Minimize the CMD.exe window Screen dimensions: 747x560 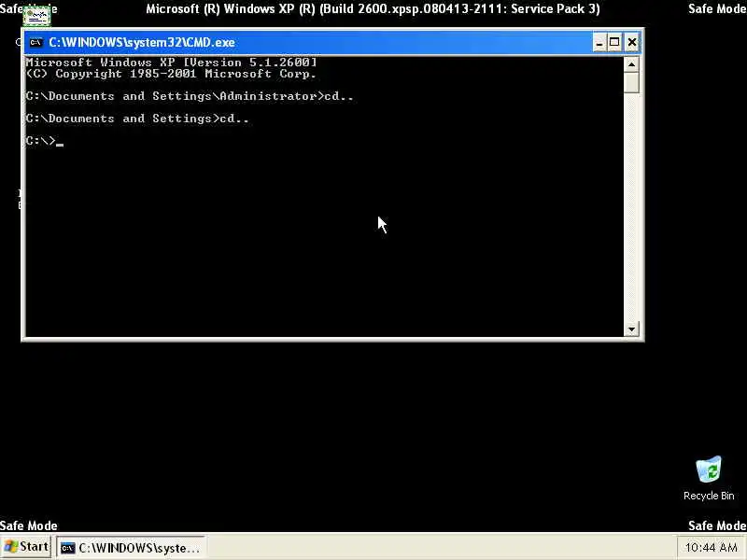[599, 43]
